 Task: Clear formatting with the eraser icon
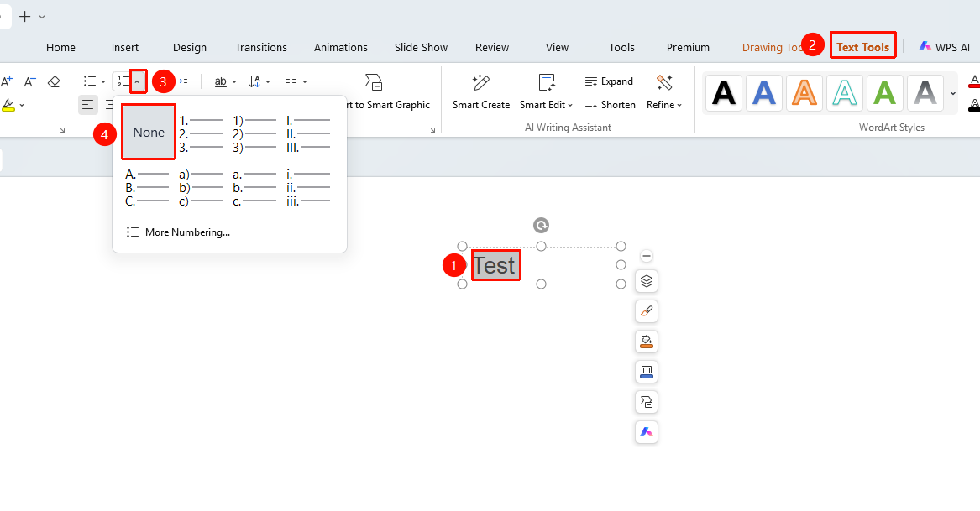click(x=54, y=81)
